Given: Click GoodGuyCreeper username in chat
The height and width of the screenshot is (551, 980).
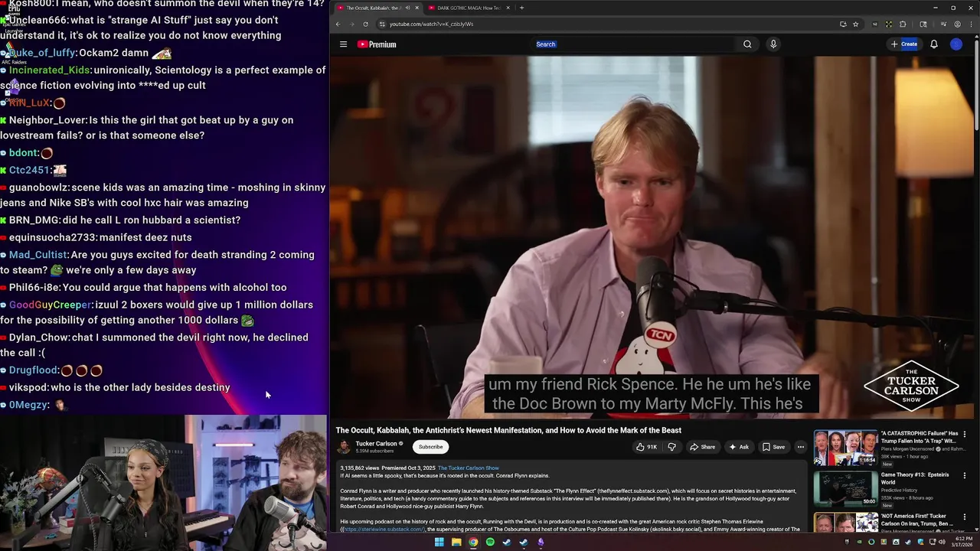Looking at the screenshot, I should [51, 305].
